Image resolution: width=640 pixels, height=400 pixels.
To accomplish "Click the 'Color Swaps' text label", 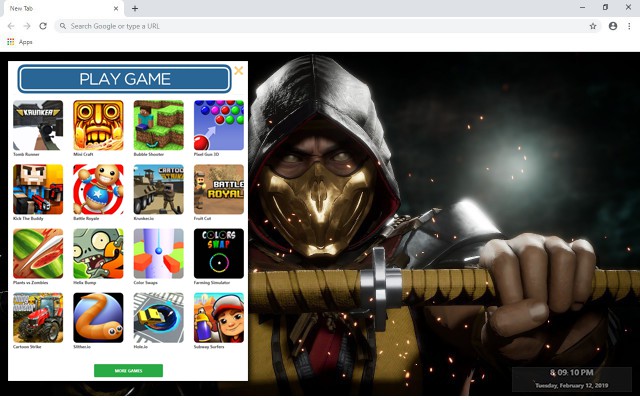I will pos(146,282).
